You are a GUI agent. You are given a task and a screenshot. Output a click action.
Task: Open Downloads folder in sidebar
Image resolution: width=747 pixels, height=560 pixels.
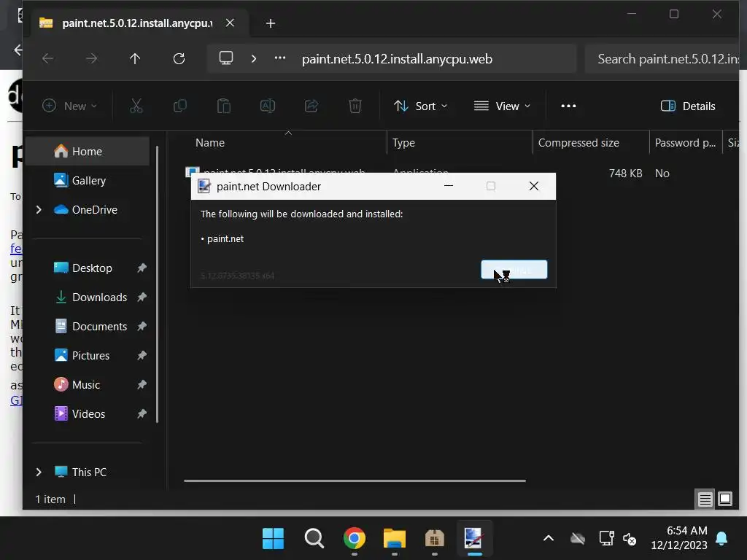[99, 297]
